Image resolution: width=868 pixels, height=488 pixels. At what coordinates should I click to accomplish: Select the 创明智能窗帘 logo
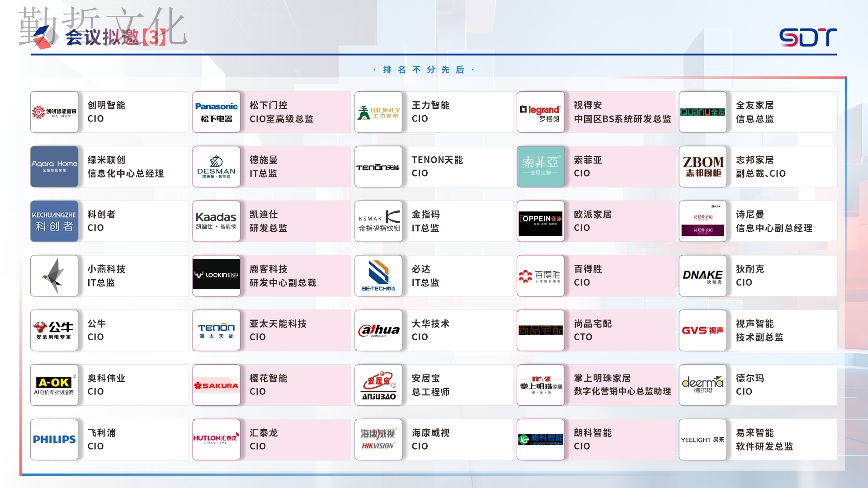point(54,112)
